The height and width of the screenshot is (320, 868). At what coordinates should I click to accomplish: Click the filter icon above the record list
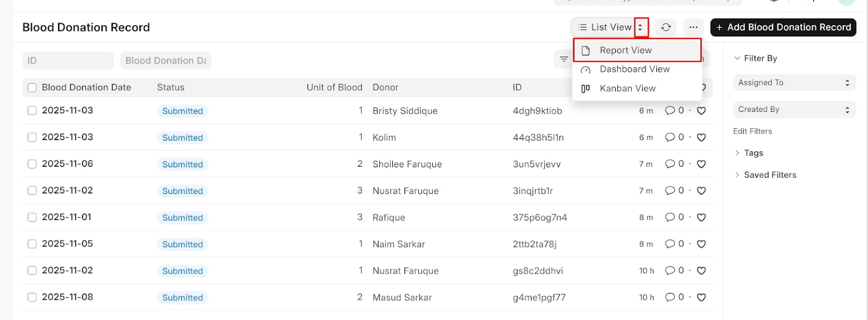(564, 59)
